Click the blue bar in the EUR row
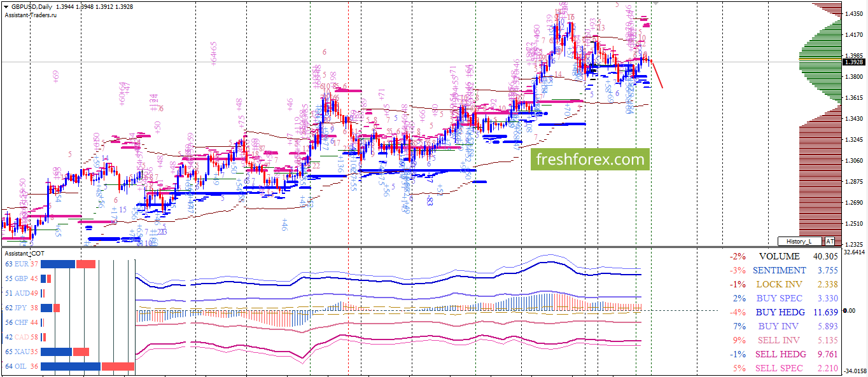The width and height of the screenshot is (868, 377). 58,264
